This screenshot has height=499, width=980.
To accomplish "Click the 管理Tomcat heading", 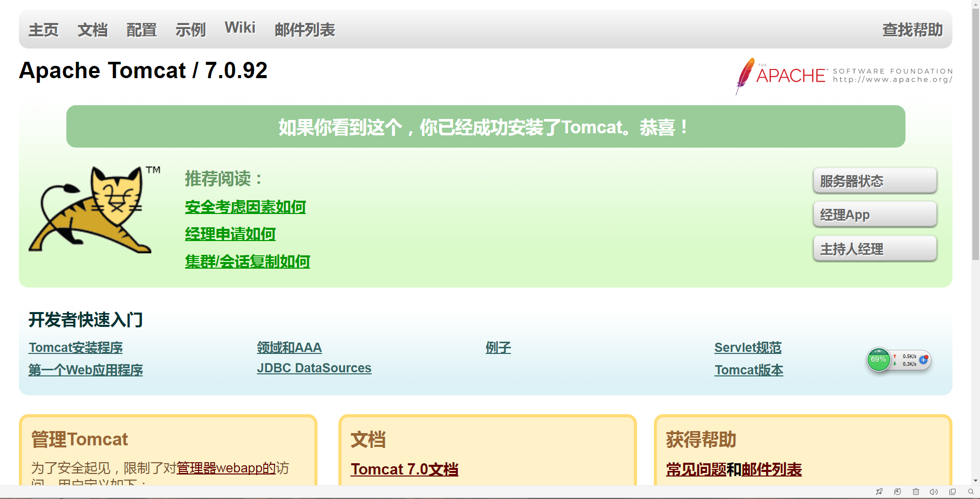I will pyautogui.click(x=80, y=439).
